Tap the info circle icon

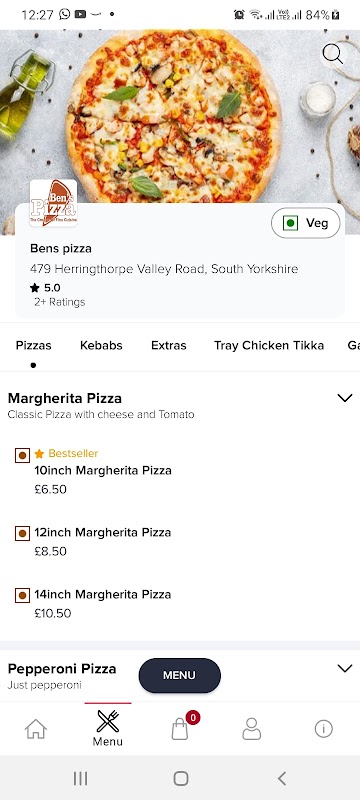[323, 729]
